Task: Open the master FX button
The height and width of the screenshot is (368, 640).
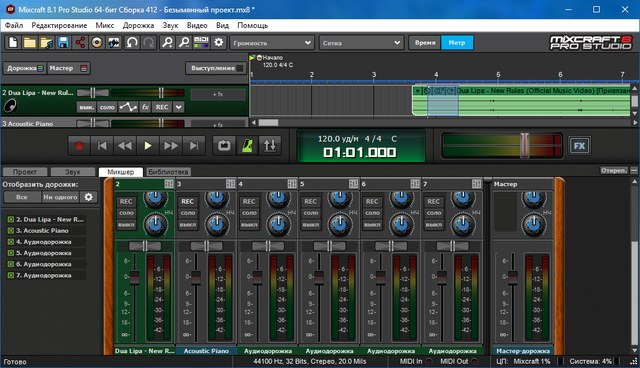Action: point(579,146)
